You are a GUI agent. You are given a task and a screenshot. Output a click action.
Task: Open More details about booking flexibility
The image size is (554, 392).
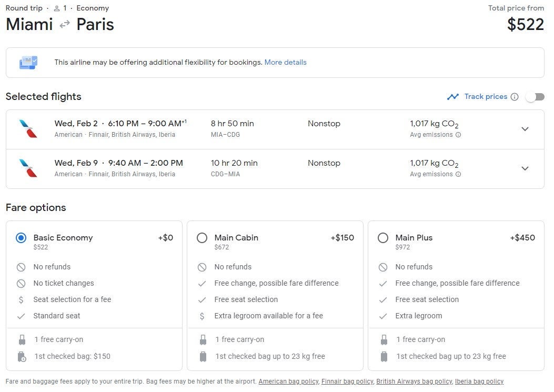[x=285, y=62]
